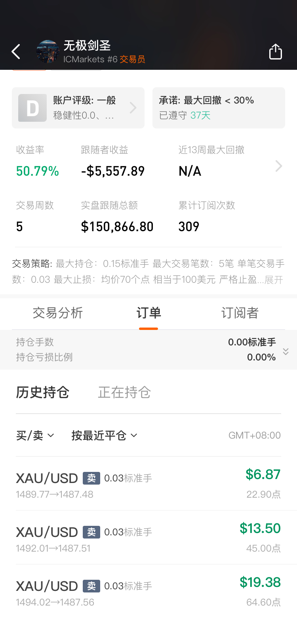Open 按最近平仓 sort dropdown
Screen dimensions: 297x644
tap(104, 435)
